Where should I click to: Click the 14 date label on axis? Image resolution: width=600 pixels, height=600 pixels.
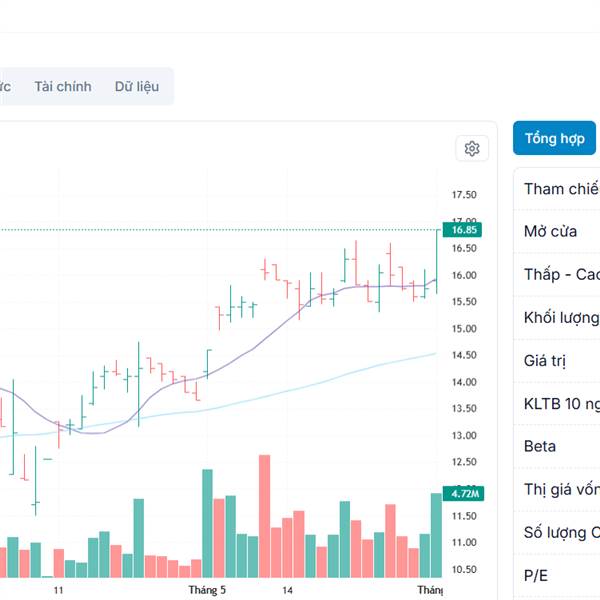[x=287, y=591]
